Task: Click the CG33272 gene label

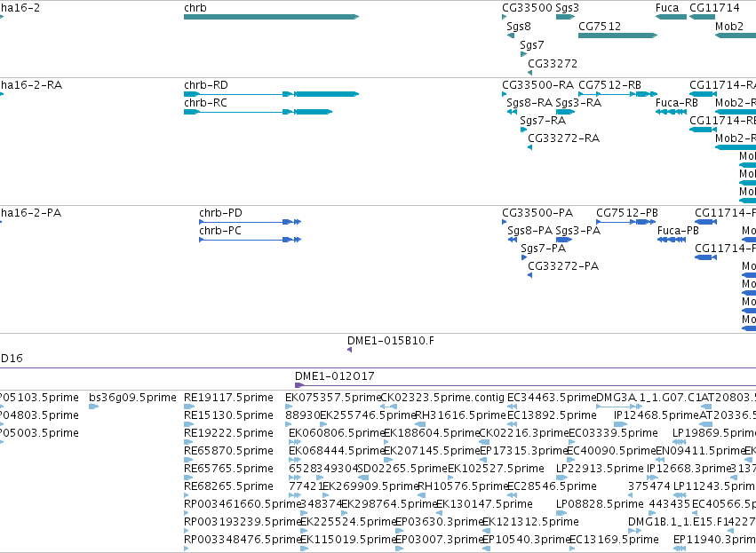Action: tap(553, 64)
